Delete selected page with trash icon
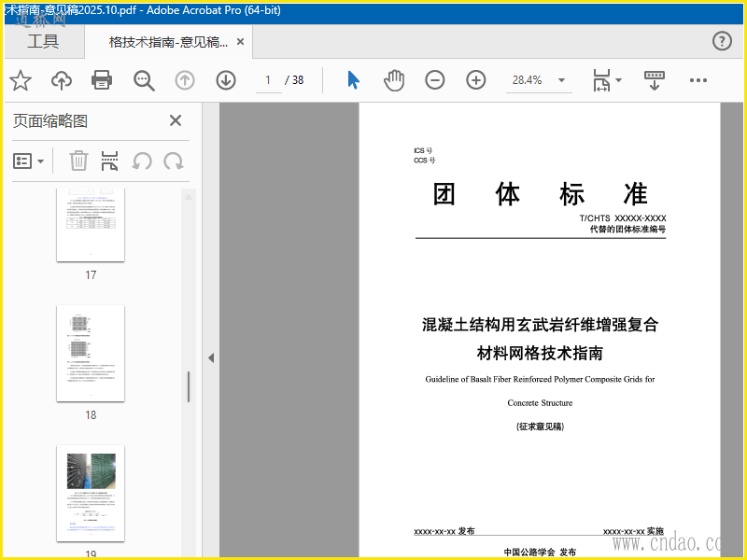Image resolution: width=747 pixels, height=560 pixels. pos(79,161)
